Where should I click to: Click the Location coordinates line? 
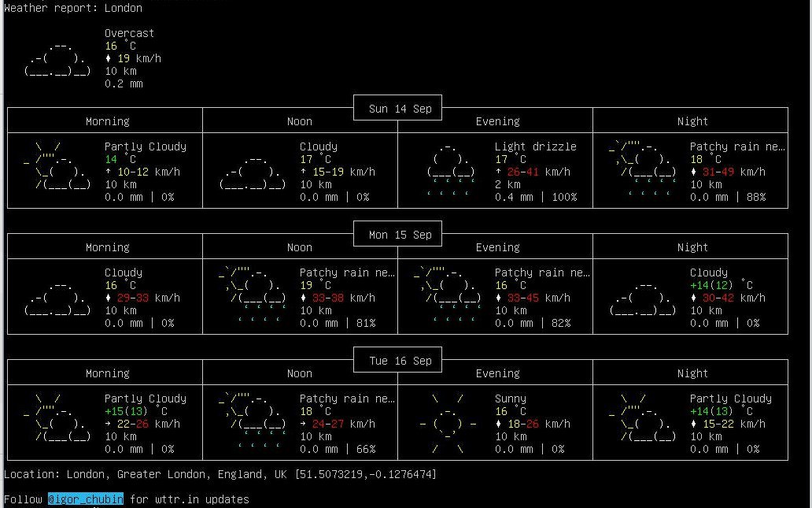pyautogui.click(x=220, y=474)
